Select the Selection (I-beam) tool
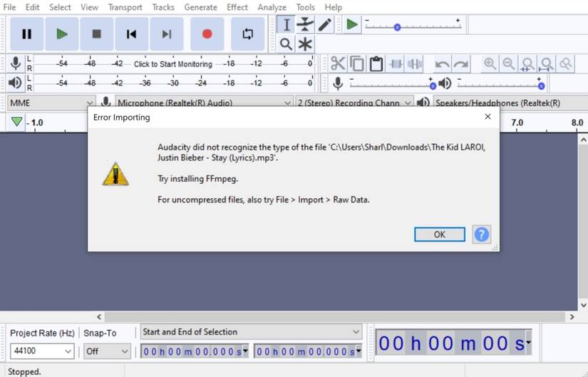Screen dimensions: 588x377 pyautogui.click(x=286, y=25)
